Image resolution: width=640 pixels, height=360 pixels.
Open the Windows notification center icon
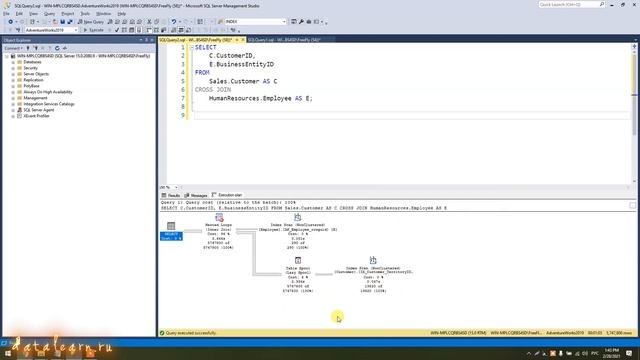tap(629, 353)
